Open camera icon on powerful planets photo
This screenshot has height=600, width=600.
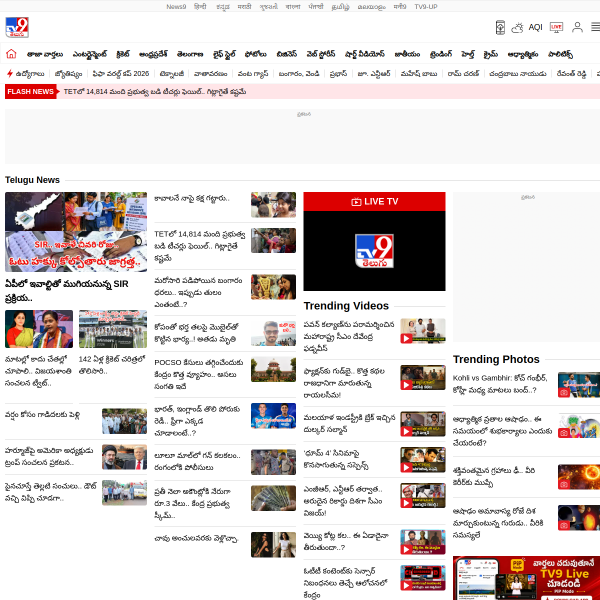(564, 484)
